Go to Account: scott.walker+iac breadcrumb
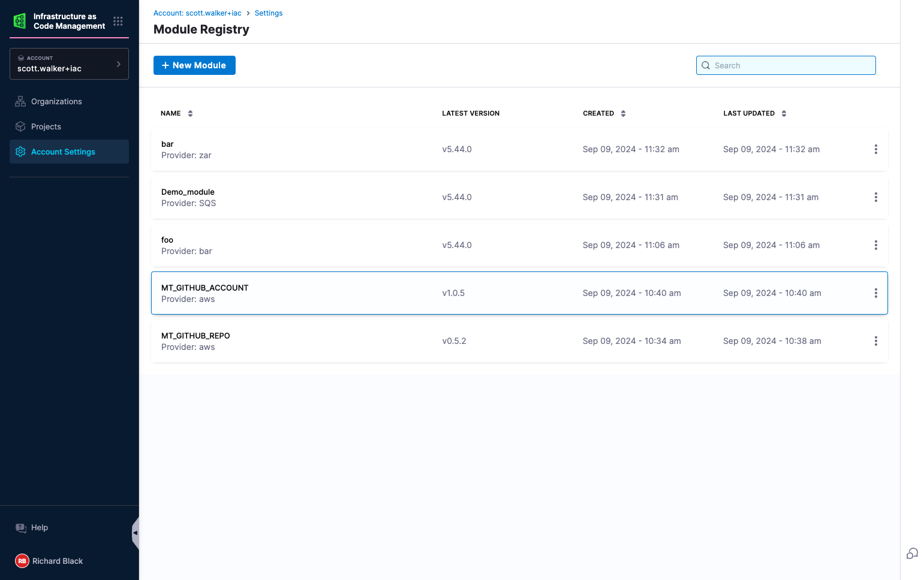Image resolution: width=924 pixels, height=580 pixels. coord(197,13)
